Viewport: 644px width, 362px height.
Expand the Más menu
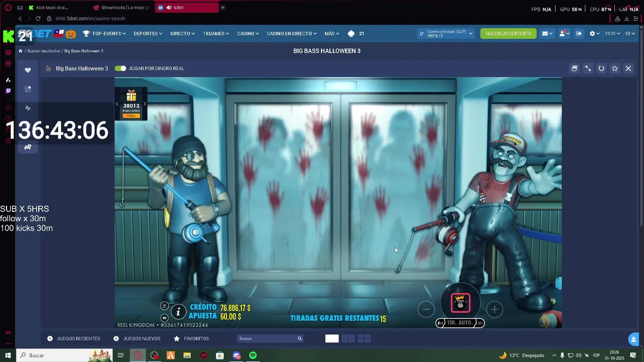(x=332, y=34)
